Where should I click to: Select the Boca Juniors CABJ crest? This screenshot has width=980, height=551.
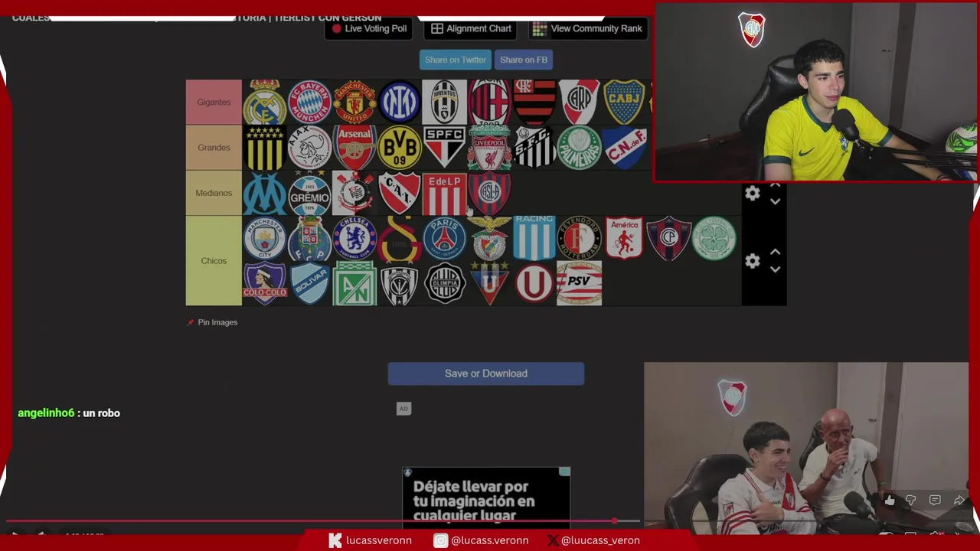pyautogui.click(x=625, y=102)
